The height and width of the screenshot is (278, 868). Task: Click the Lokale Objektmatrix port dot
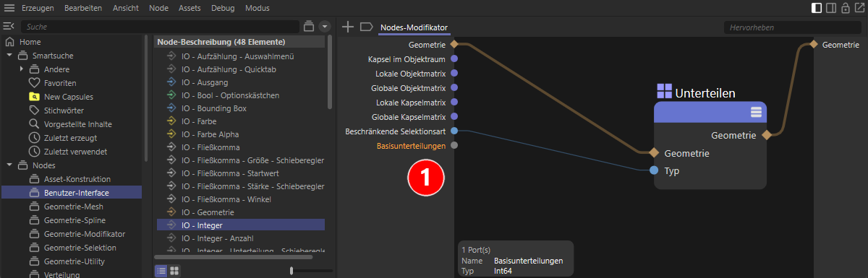[x=454, y=74]
